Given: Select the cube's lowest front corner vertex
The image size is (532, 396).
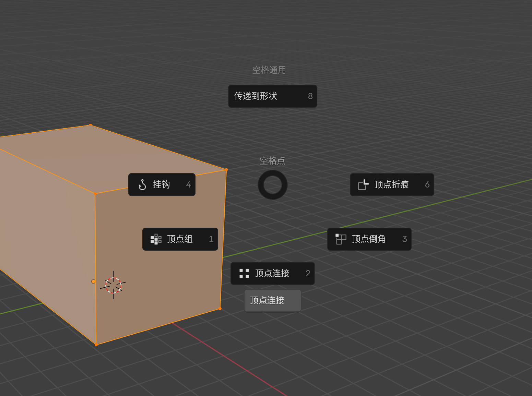Looking at the screenshot, I should (x=96, y=345).
